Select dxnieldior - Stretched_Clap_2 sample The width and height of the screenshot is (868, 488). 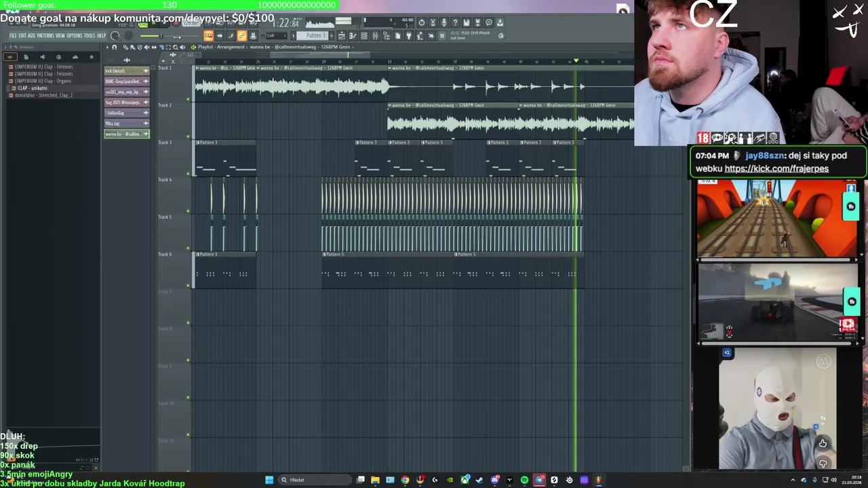coord(43,96)
